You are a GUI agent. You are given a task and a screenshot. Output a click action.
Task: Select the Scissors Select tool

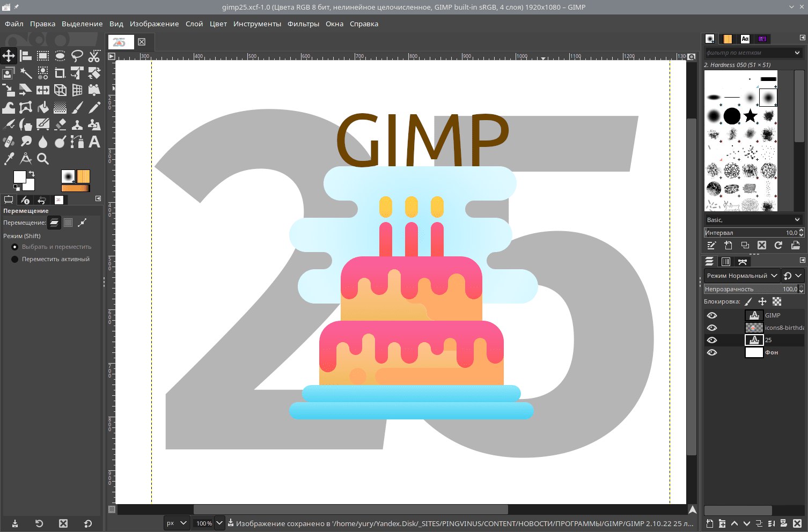pos(94,55)
